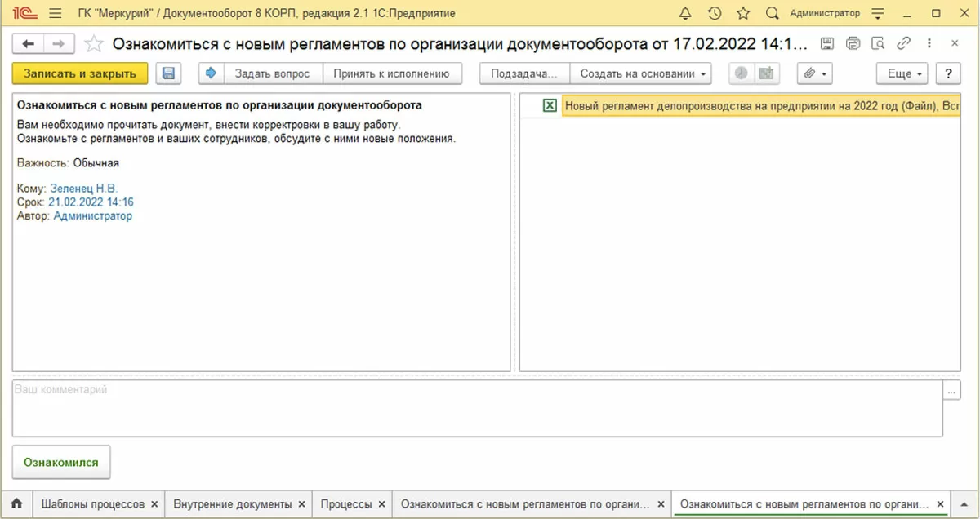Switch to first Ознакомиться с новым регламентов tab
The width and height of the screenshot is (980, 519).
click(x=525, y=504)
